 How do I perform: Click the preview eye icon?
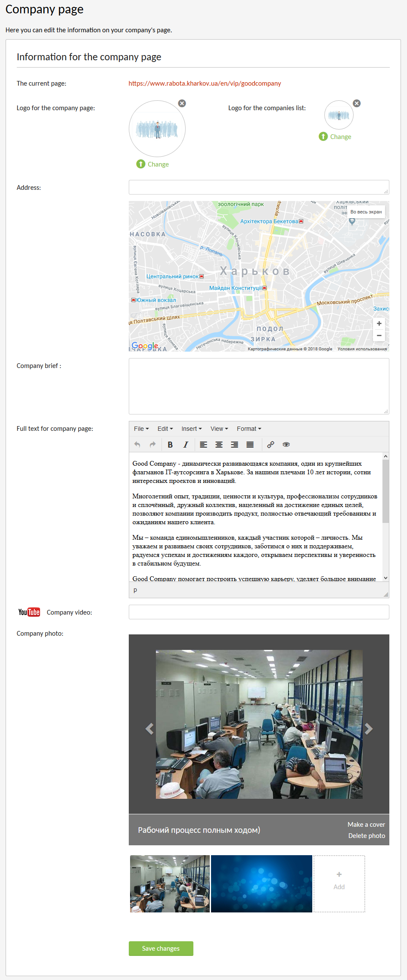(286, 445)
